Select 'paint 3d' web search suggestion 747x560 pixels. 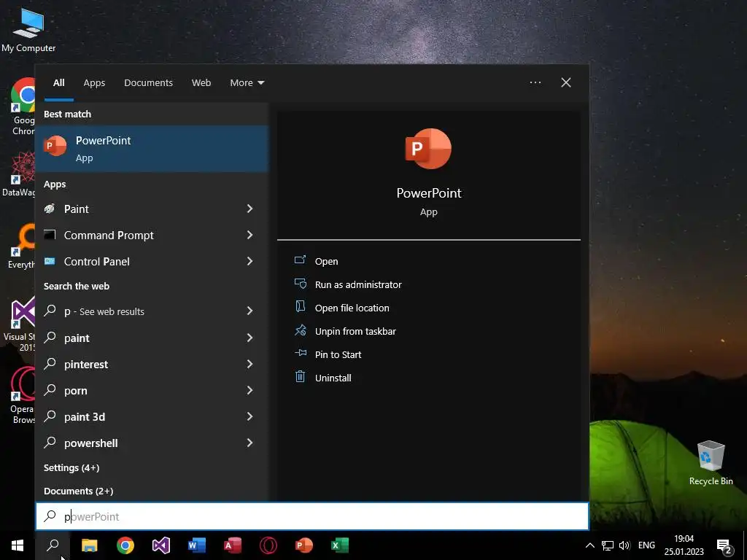tap(85, 416)
